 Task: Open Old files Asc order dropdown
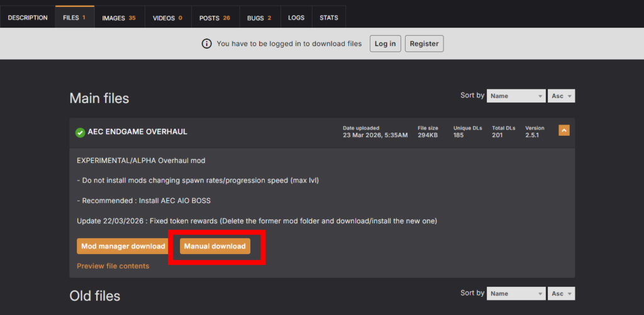[x=562, y=294]
